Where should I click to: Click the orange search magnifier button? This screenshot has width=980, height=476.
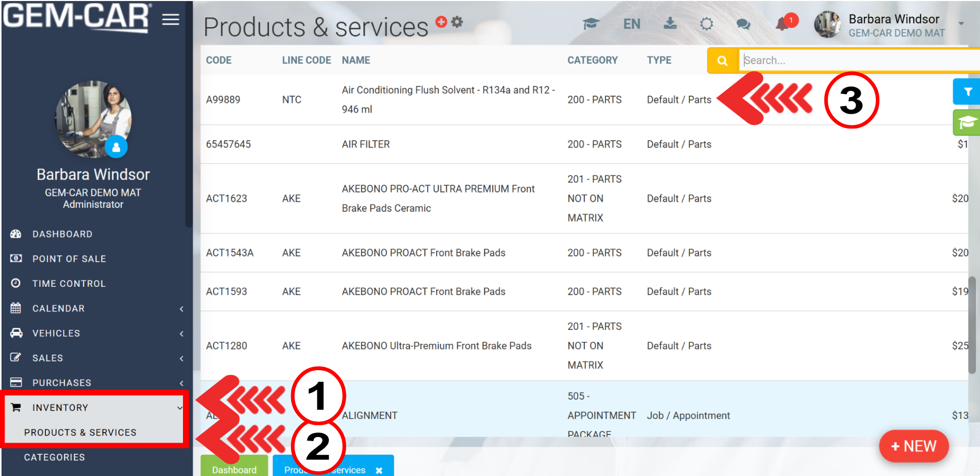tap(722, 61)
